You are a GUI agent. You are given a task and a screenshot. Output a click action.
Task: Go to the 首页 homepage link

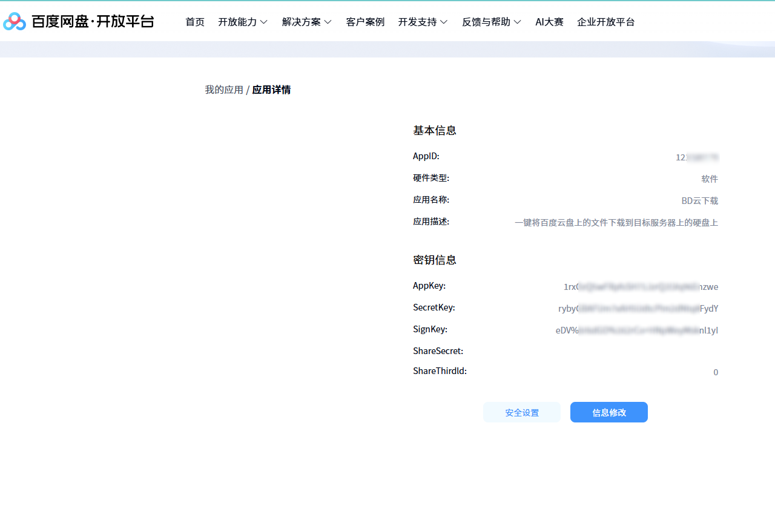point(195,22)
